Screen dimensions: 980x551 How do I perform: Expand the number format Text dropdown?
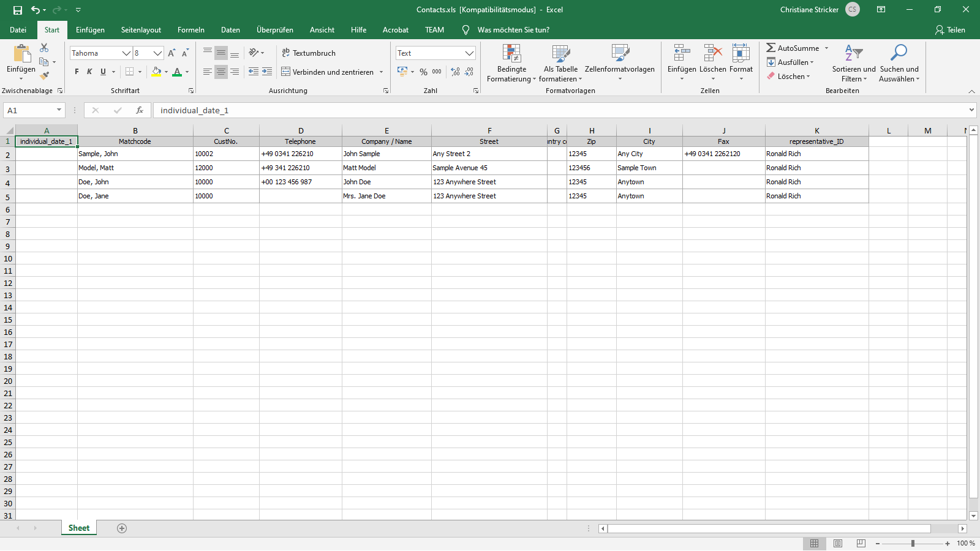click(x=469, y=53)
